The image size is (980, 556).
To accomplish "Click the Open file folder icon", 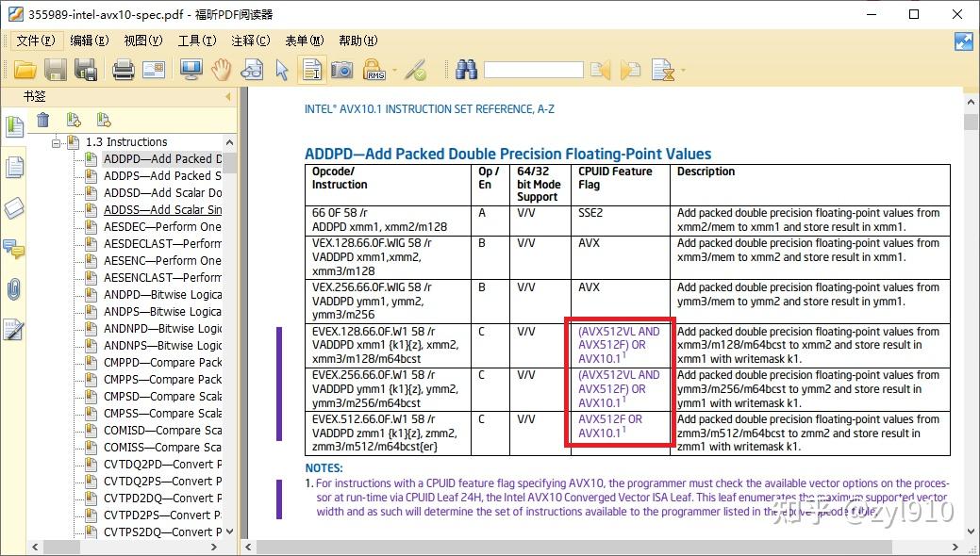I will click(25, 70).
